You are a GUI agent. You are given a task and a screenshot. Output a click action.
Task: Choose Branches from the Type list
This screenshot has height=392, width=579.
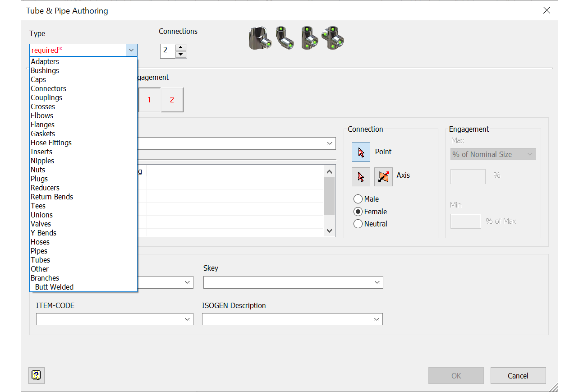point(83,278)
